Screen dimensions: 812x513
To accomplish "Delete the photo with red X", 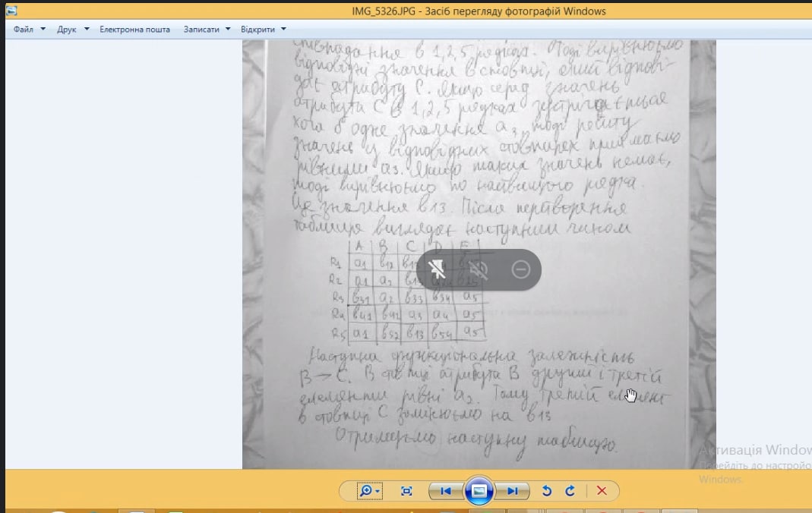I will click(602, 491).
